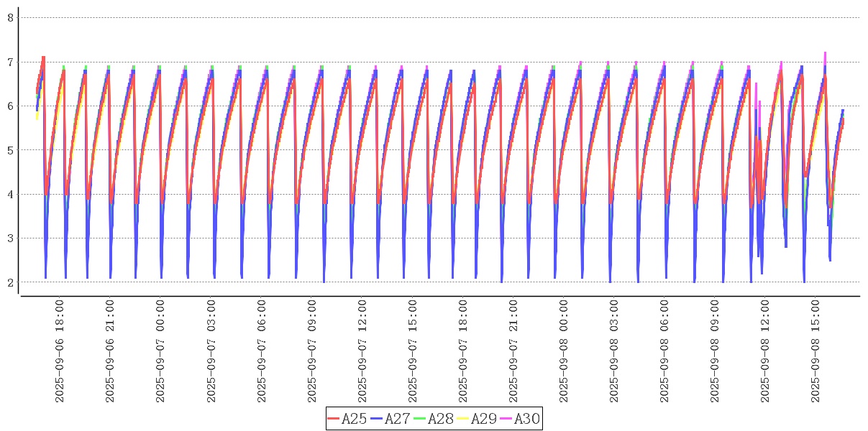Click the blue A27 legend line swatch
The width and height of the screenshot is (868, 431).
[377, 419]
